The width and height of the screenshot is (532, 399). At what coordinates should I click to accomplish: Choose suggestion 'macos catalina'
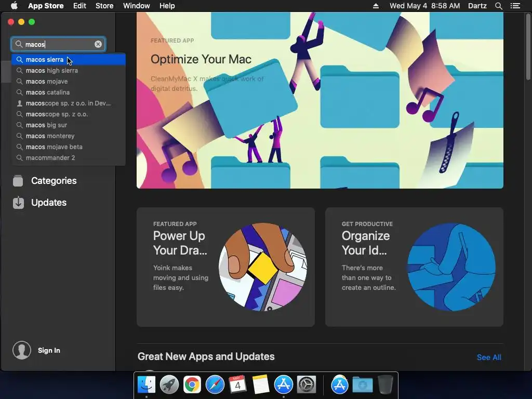point(69,92)
